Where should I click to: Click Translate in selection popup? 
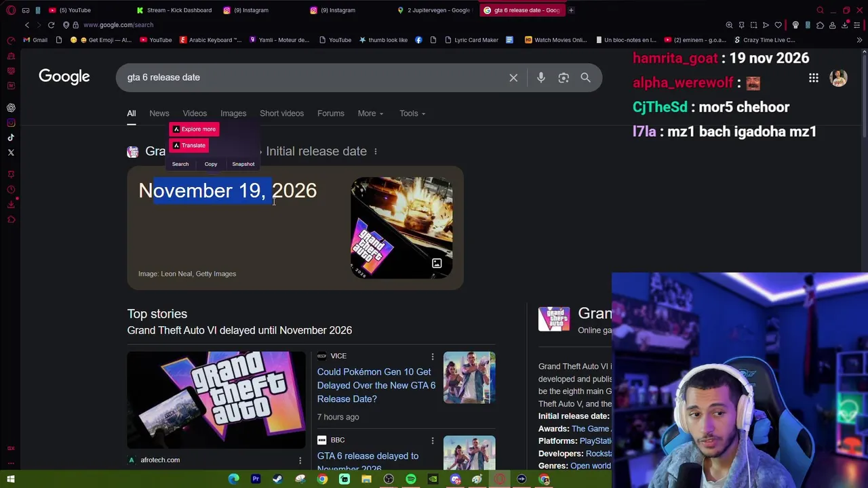point(189,146)
